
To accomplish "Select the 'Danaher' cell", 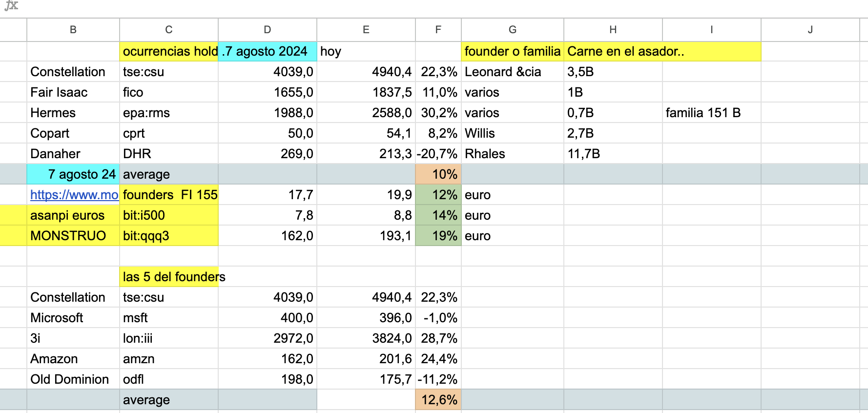I will tap(73, 154).
